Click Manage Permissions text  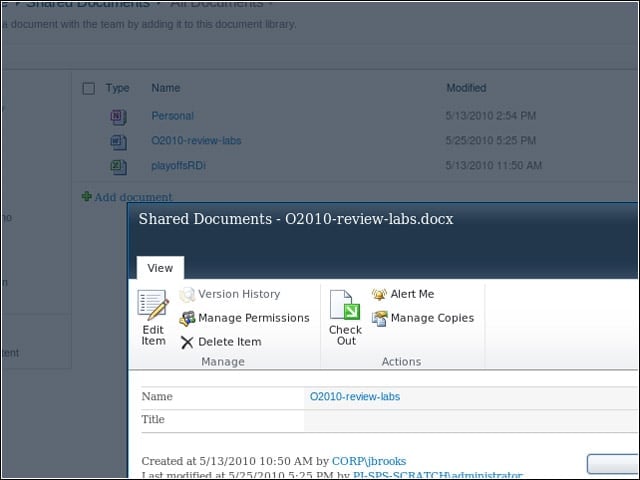point(254,318)
